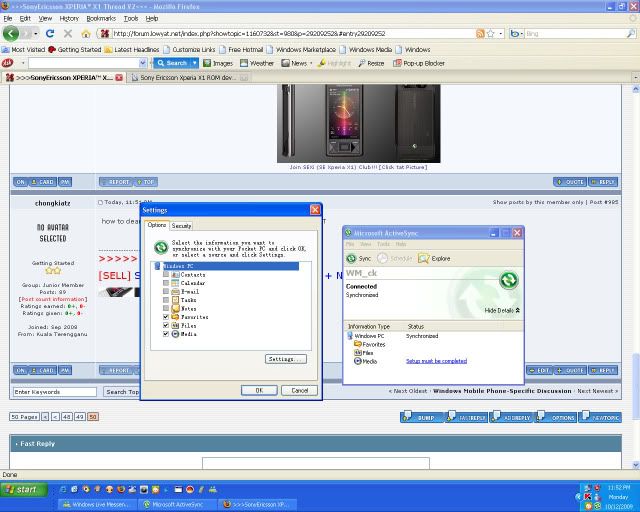
Task: Click Cancel in Settings dialog
Action: (300, 390)
